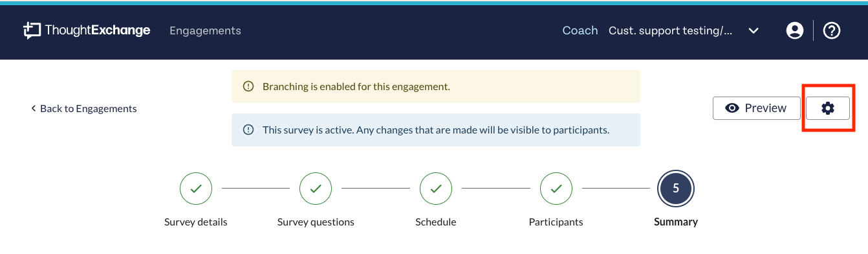868x254 pixels.
Task: Open the user profile avatar icon
Action: [x=794, y=30]
